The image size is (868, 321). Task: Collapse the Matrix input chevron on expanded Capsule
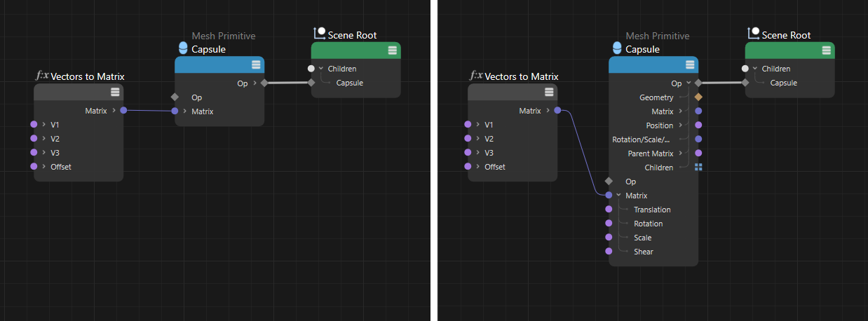(x=619, y=195)
